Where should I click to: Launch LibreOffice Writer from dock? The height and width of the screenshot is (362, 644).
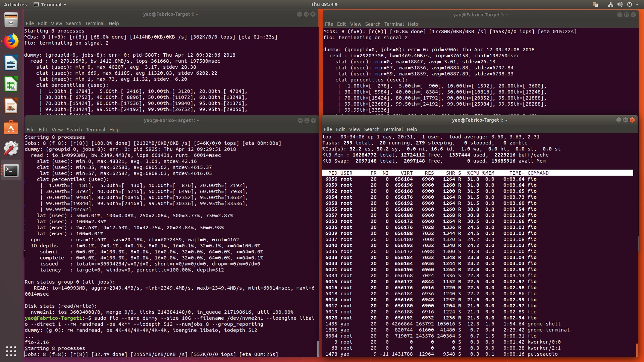[11, 63]
